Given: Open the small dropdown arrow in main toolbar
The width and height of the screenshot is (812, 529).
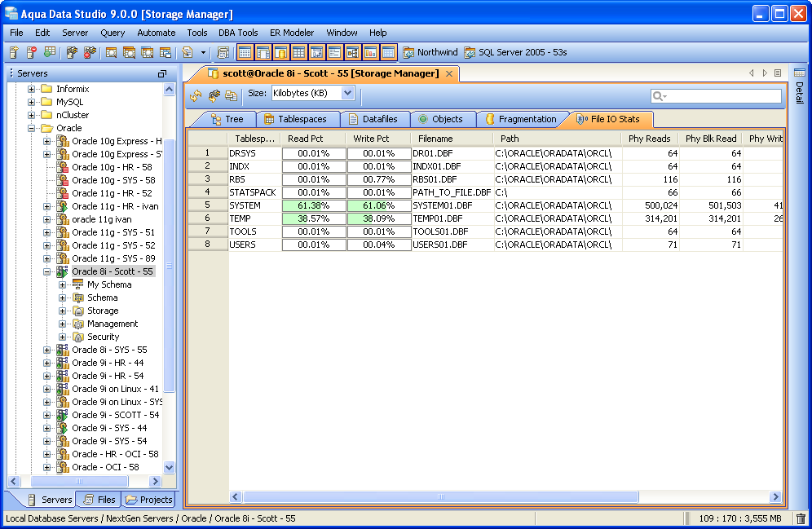Looking at the screenshot, I should pos(203,52).
